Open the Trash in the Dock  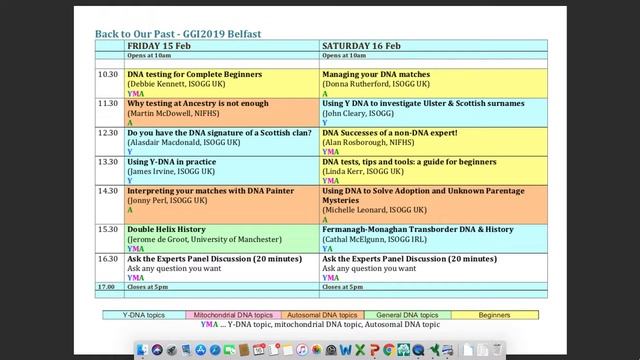tap(498, 350)
